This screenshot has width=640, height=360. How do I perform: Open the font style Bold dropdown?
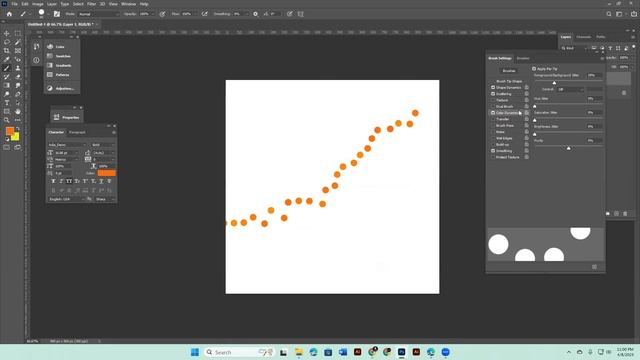[103, 145]
